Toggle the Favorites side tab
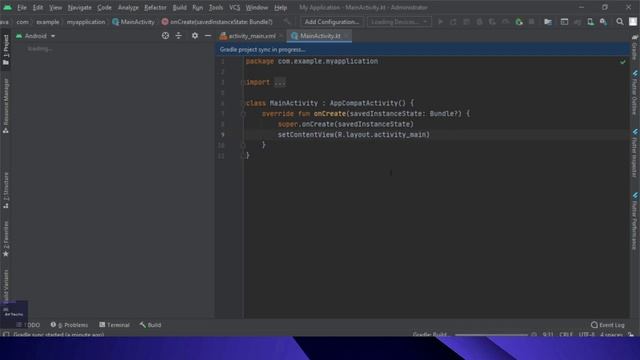Viewport: 640px width, 360px height. pos(6,239)
